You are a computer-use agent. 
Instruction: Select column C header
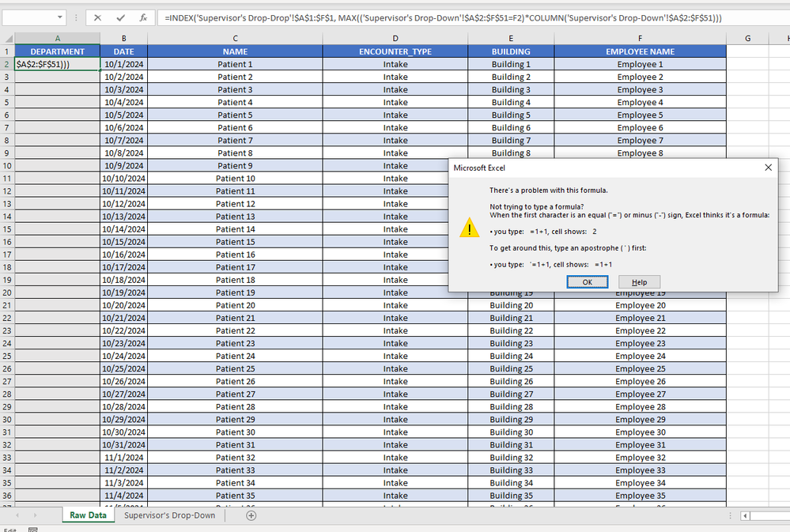(x=236, y=38)
